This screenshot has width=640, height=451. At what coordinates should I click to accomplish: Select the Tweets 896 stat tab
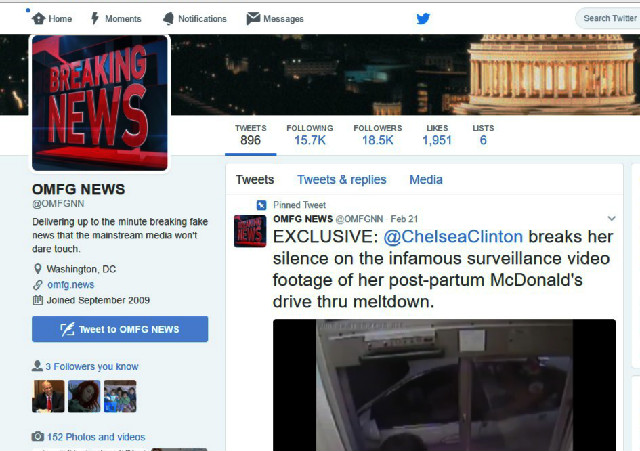250,135
